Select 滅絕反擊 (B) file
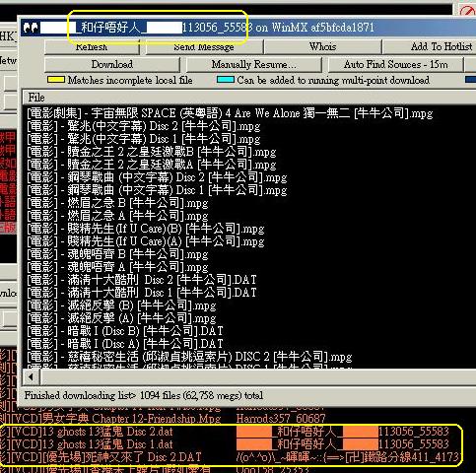 [121, 305]
